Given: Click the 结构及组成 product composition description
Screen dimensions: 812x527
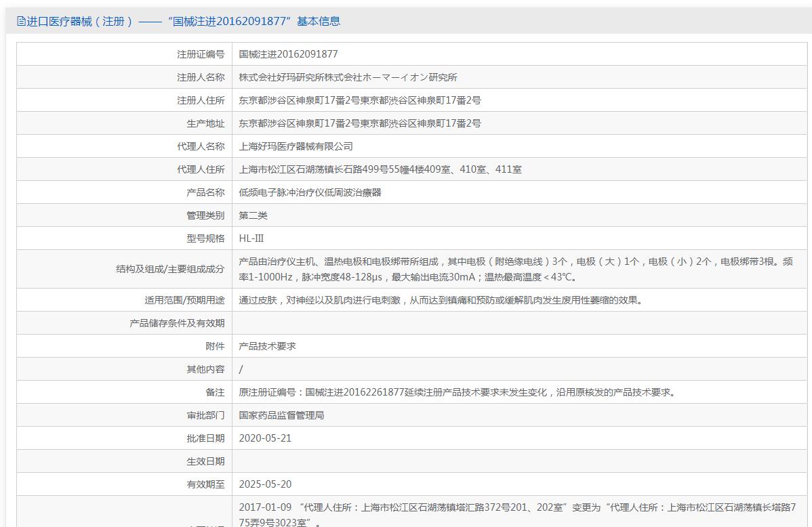Looking at the screenshot, I should 515,269.
